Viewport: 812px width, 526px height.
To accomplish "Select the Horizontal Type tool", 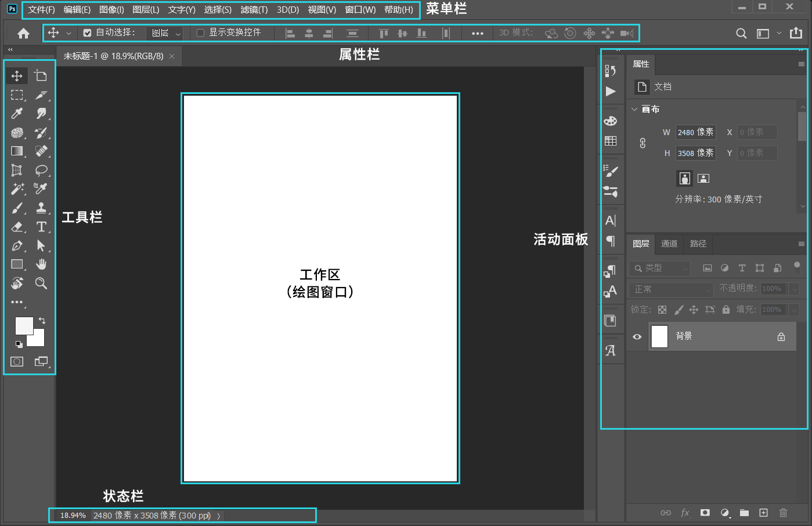I will click(41, 227).
